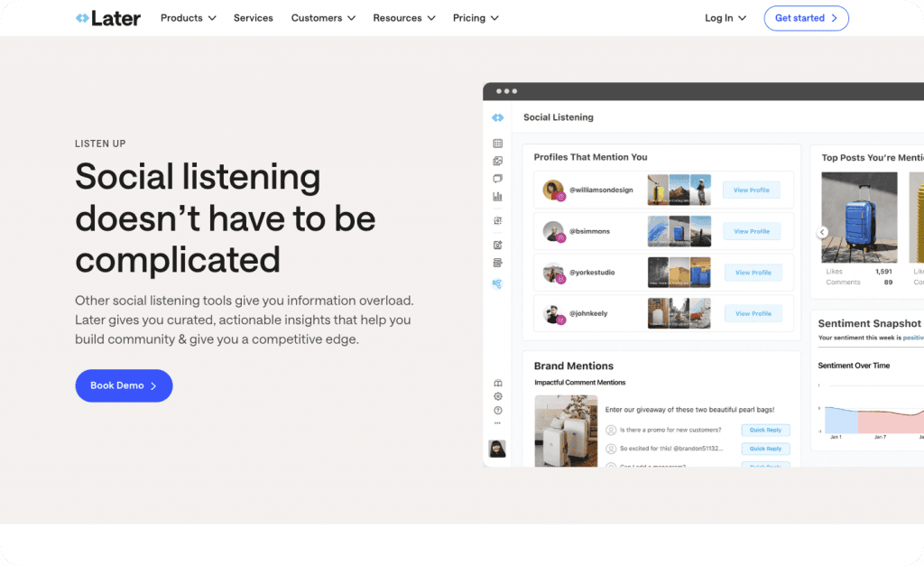Click View Profile for @yorkestudio
The height and width of the screenshot is (566, 924).
[753, 273]
